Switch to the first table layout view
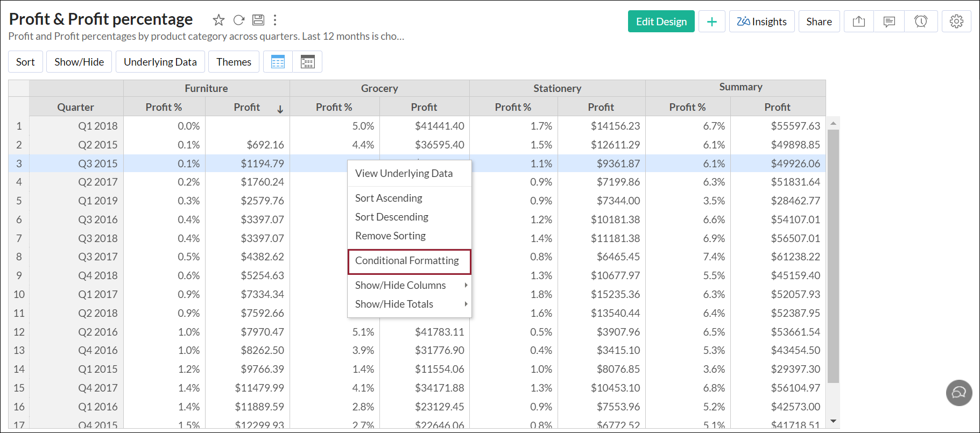 pyautogui.click(x=278, y=62)
